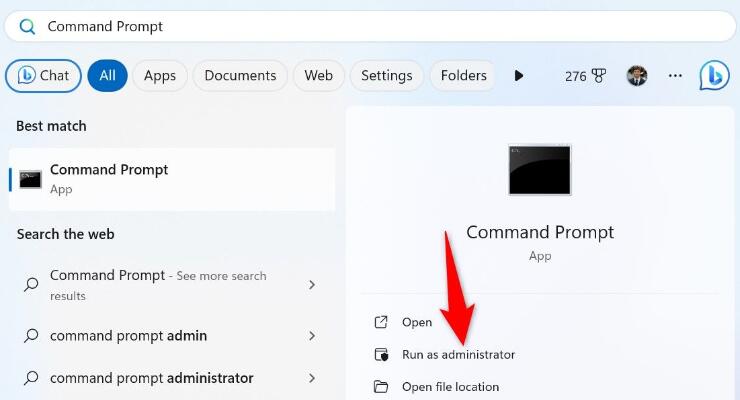Screen dimensions: 740x400
Task: Select the 'command prompt administrator' web suggestion
Action: [x=172, y=378]
